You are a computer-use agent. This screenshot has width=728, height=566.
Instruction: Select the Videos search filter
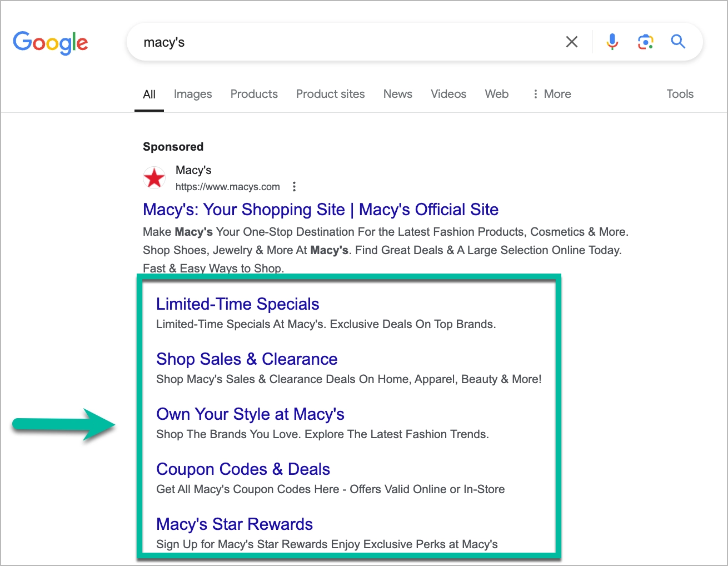pyautogui.click(x=448, y=94)
